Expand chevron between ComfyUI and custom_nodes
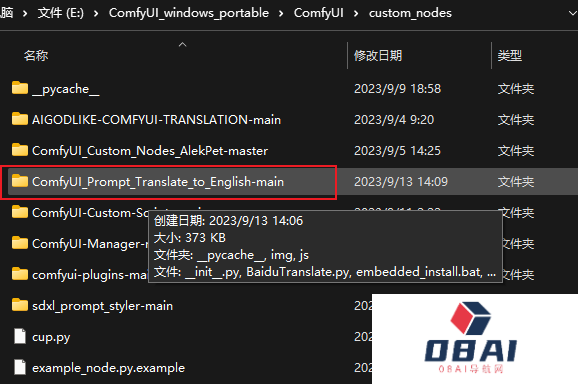 (x=356, y=14)
